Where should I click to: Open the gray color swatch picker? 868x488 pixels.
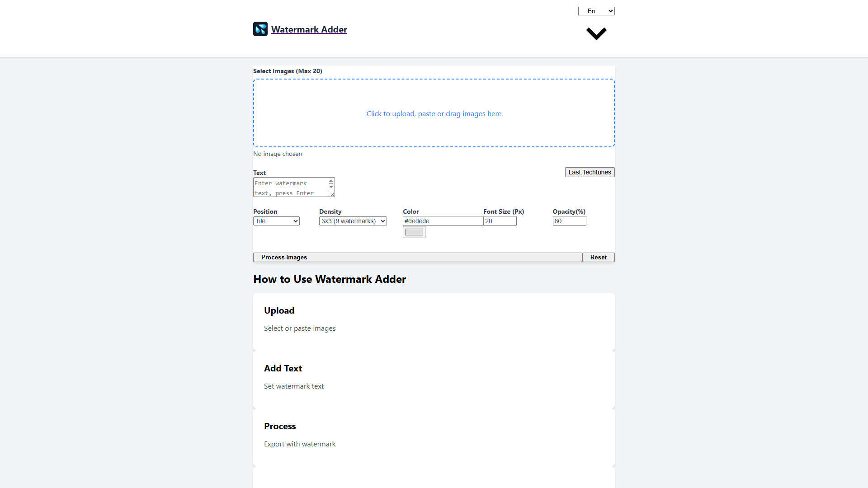tap(414, 232)
